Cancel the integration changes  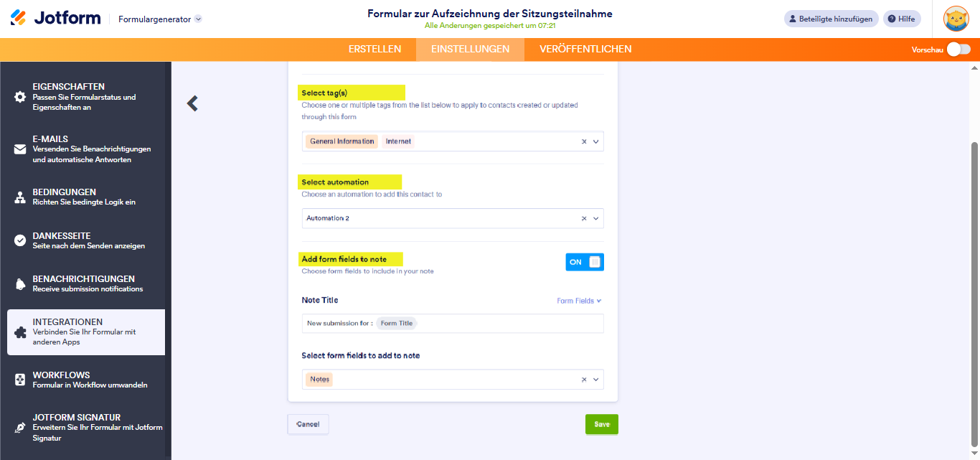tap(308, 423)
